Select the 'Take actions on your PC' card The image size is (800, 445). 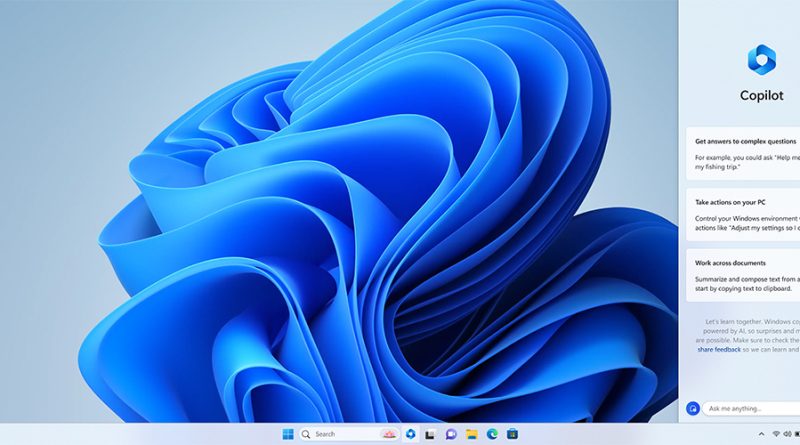[x=743, y=215]
